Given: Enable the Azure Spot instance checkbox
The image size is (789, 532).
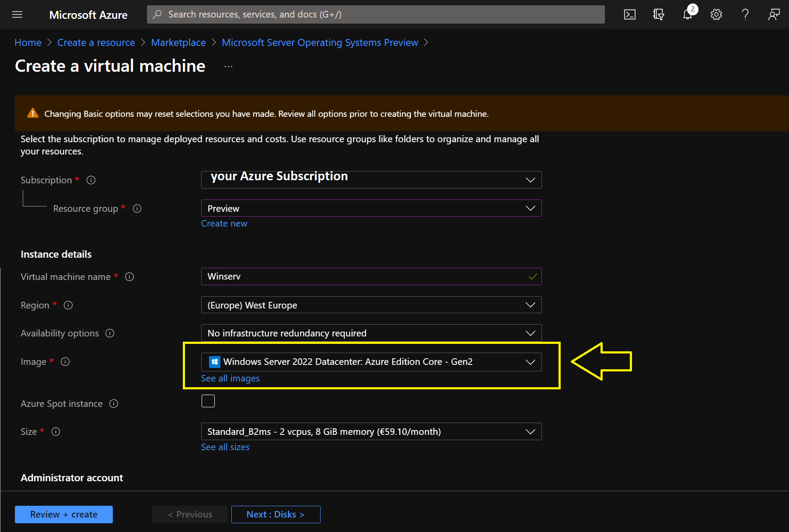Looking at the screenshot, I should [x=208, y=401].
